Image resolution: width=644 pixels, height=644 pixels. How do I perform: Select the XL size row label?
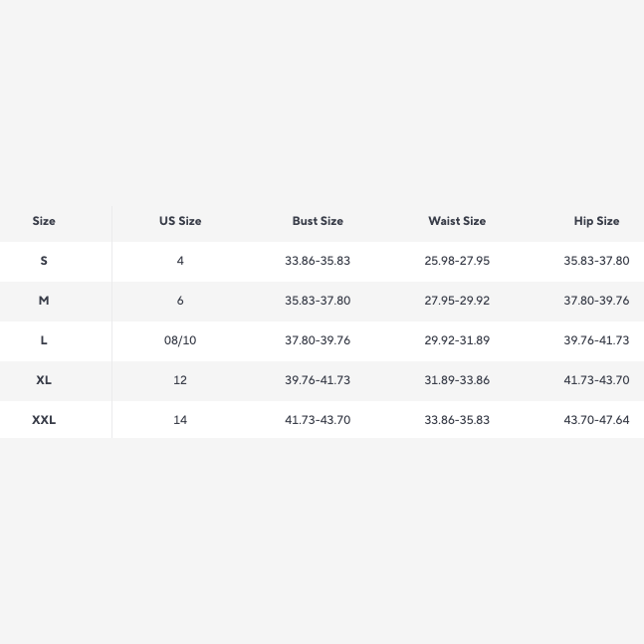[x=44, y=380]
